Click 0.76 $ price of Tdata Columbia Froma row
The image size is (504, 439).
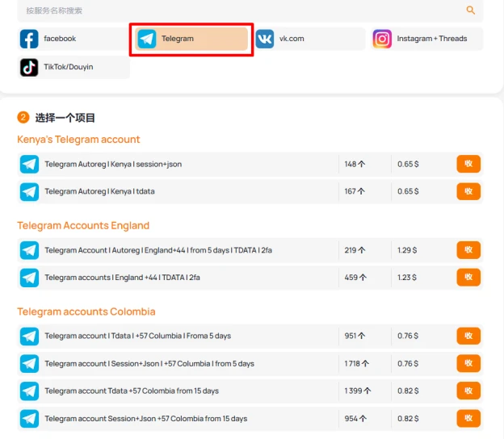(408, 336)
